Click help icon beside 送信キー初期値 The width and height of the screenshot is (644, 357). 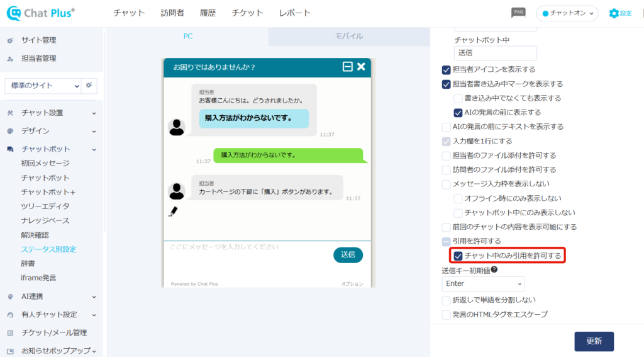pos(494,270)
